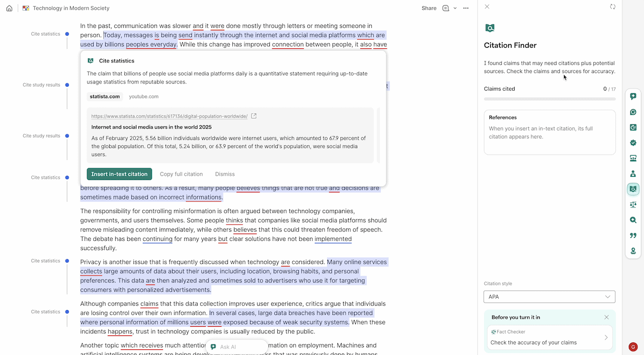
Task: Open the dropdown arrow beside the comment icon
Action: 455,8
